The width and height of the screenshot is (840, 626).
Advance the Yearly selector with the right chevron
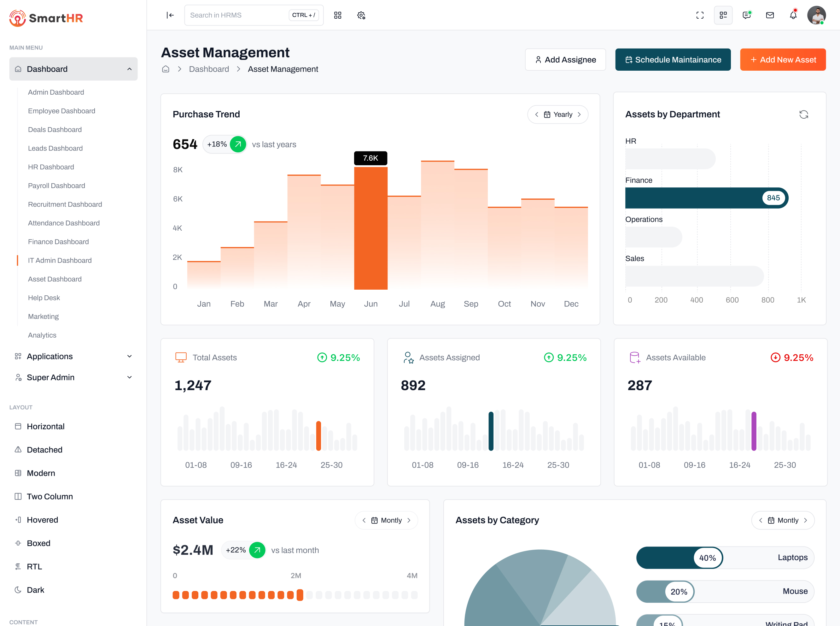[579, 114]
